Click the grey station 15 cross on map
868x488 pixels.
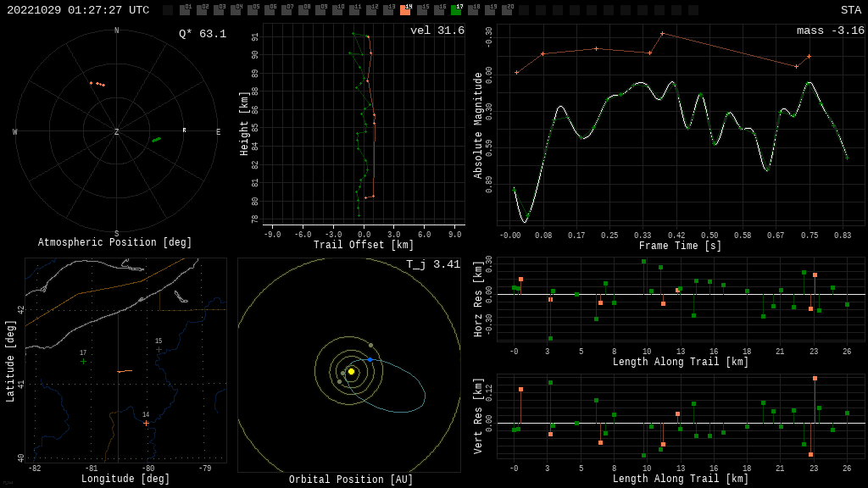click(x=159, y=350)
